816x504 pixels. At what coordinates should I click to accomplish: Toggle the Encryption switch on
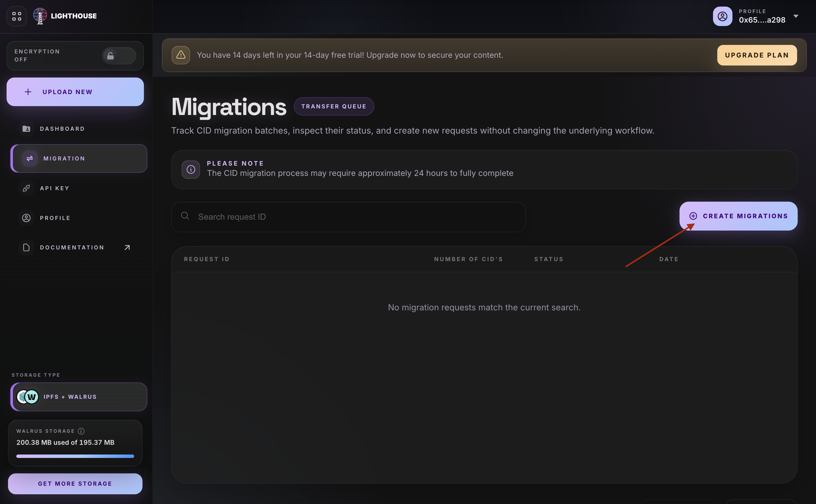[x=119, y=56]
